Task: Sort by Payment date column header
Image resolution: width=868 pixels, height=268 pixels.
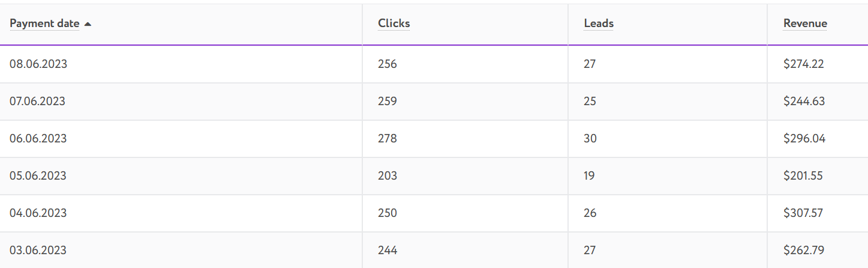Action: (x=44, y=23)
